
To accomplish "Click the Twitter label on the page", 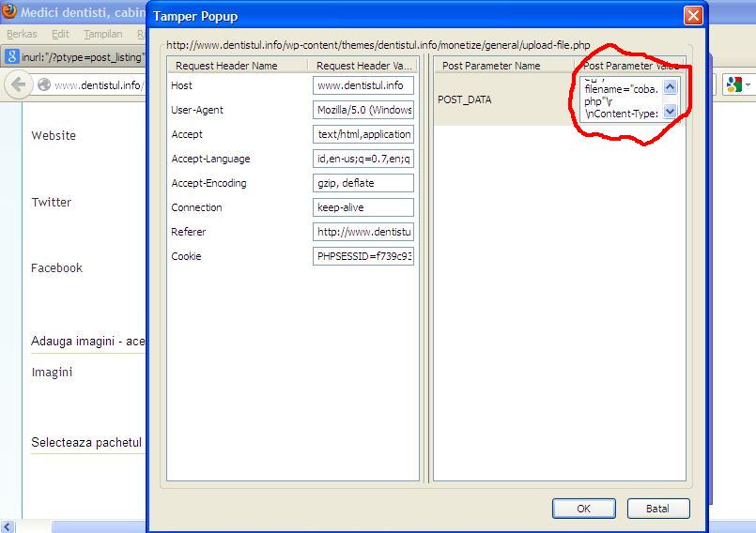I will [51, 202].
